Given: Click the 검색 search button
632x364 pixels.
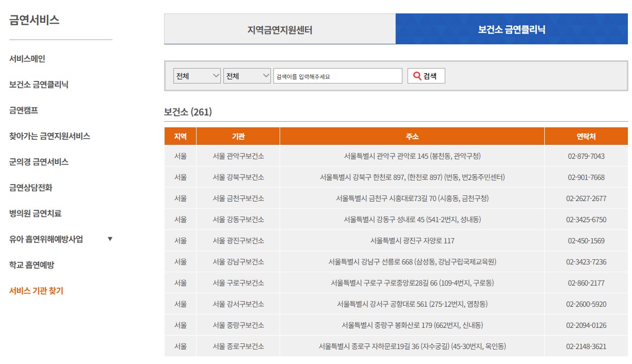Looking at the screenshot, I should 426,75.
